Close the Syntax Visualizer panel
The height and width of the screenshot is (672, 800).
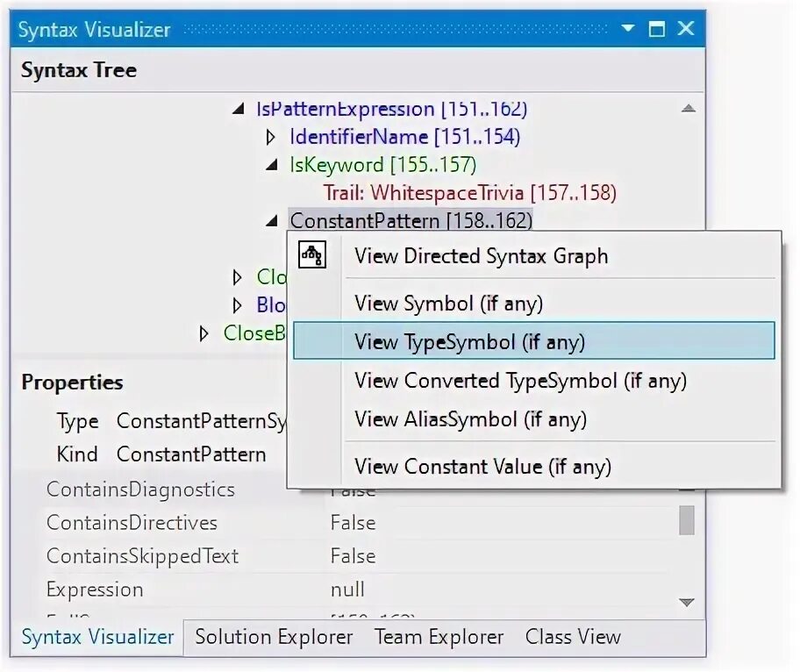[x=686, y=28]
